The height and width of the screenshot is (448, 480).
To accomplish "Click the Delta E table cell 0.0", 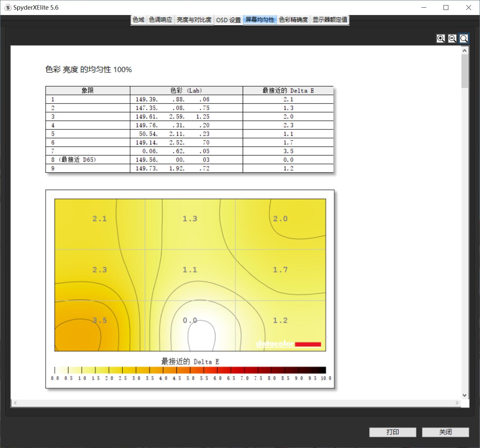I will [288, 160].
